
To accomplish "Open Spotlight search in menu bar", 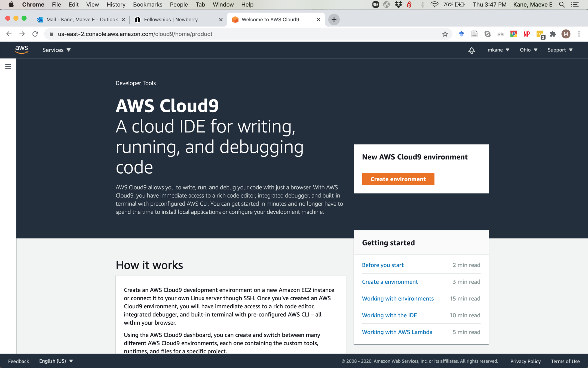I will point(562,5).
